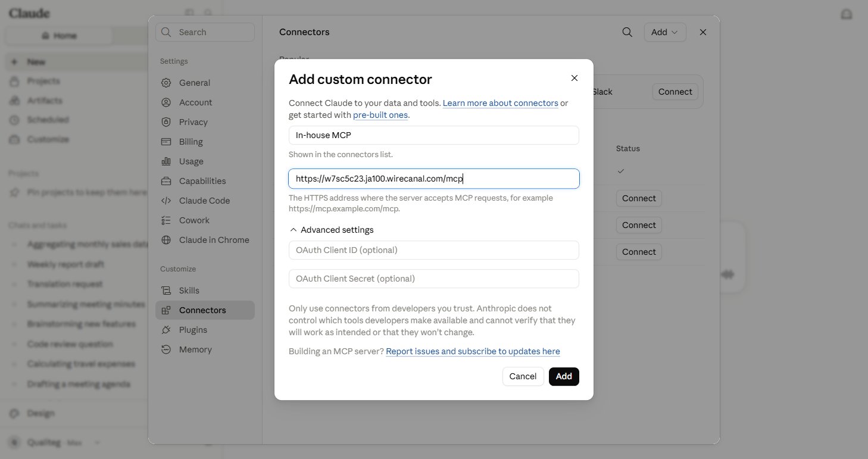Click Pin projects to keep them here

(x=86, y=192)
